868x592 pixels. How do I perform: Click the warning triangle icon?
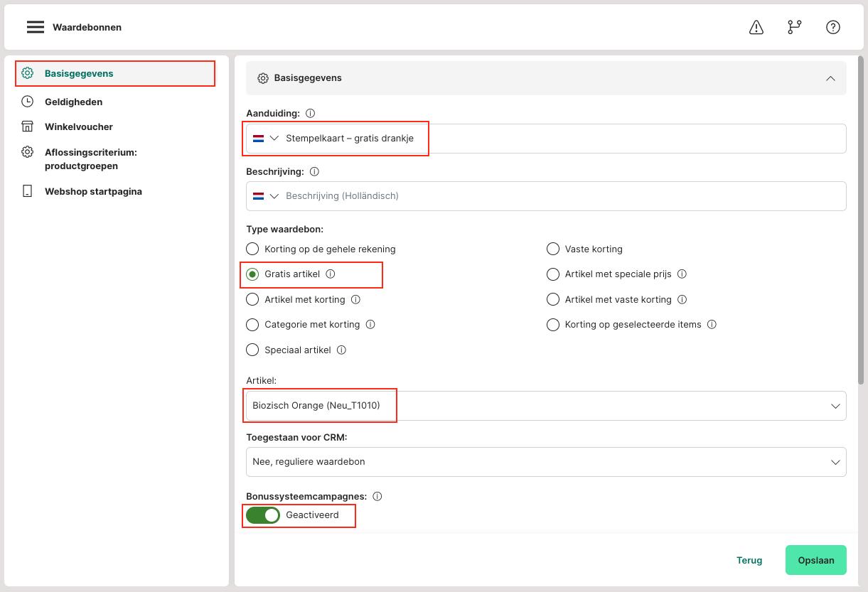click(756, 27)
